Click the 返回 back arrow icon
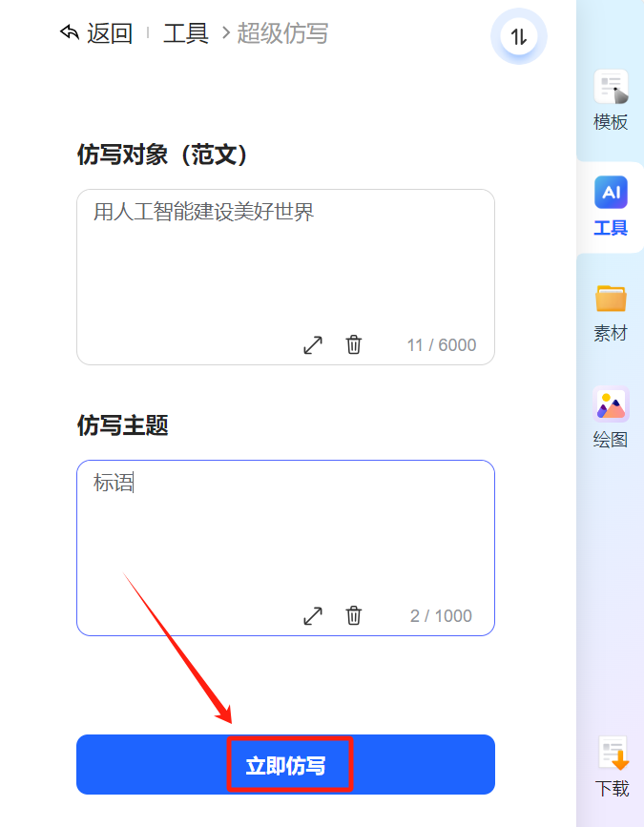 click(70, 32)
